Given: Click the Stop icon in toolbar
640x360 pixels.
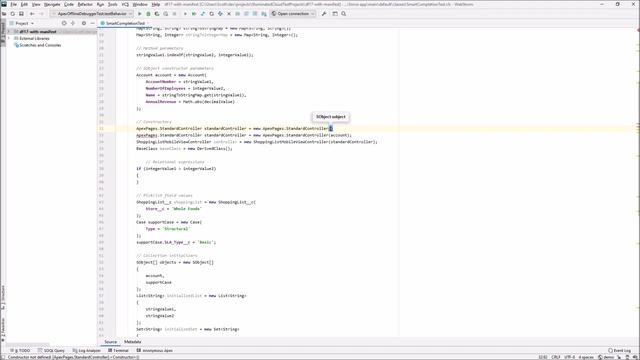Looking at the screenshot, I should (174, 14).
